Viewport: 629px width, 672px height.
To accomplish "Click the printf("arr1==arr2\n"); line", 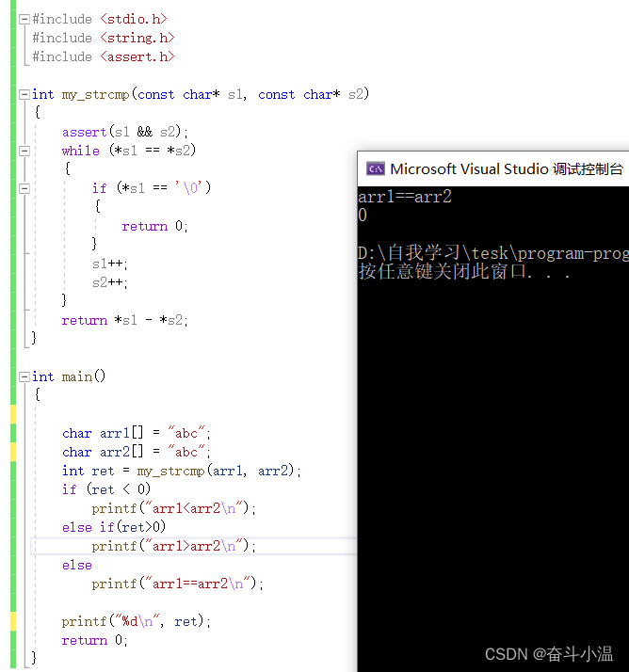I will (x=178, y=584).
